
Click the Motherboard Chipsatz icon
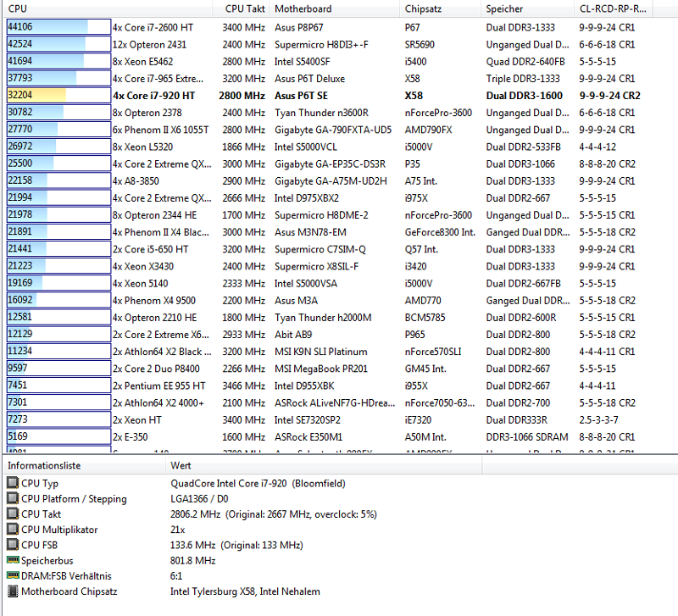[13, 591]
